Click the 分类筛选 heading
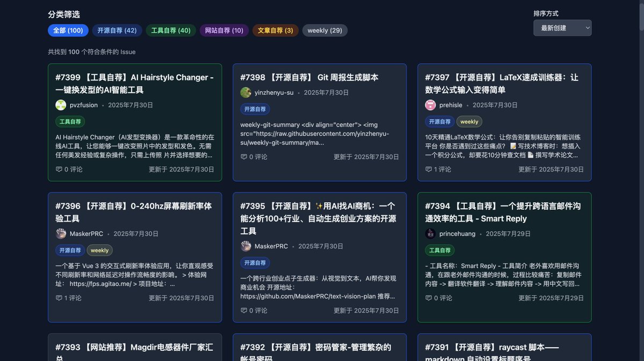 pos(64,14)
